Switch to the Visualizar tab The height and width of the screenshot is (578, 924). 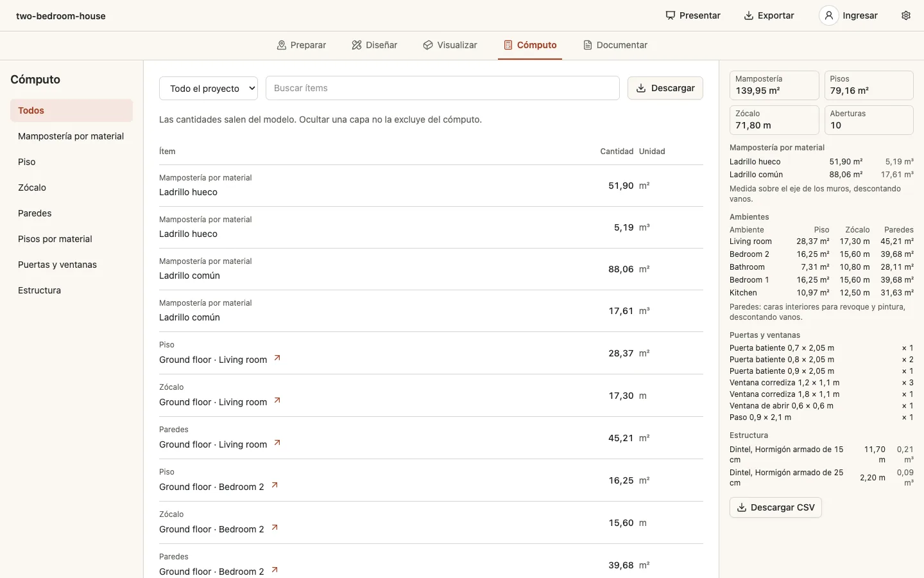pos(450,45)
